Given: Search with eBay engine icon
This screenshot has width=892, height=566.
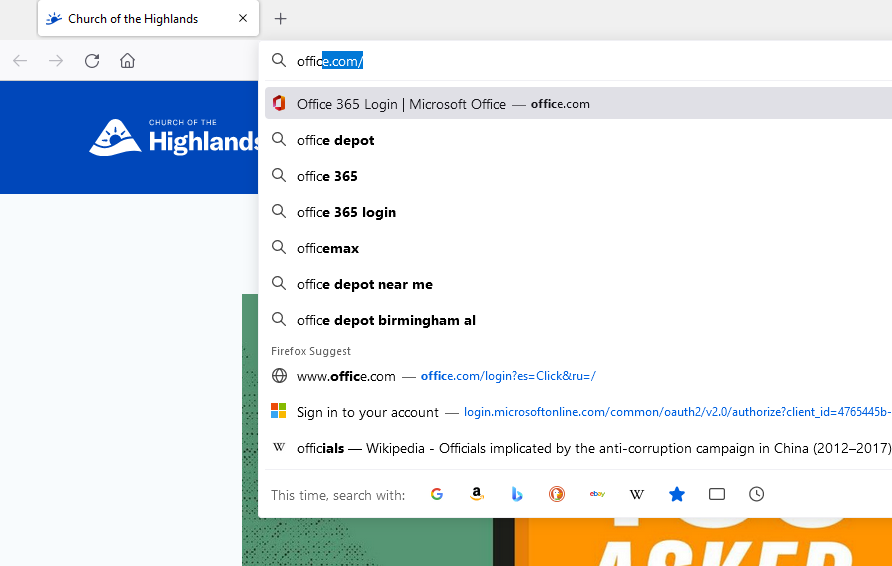Looking at the screenshot, I should [x=597, y=494].
